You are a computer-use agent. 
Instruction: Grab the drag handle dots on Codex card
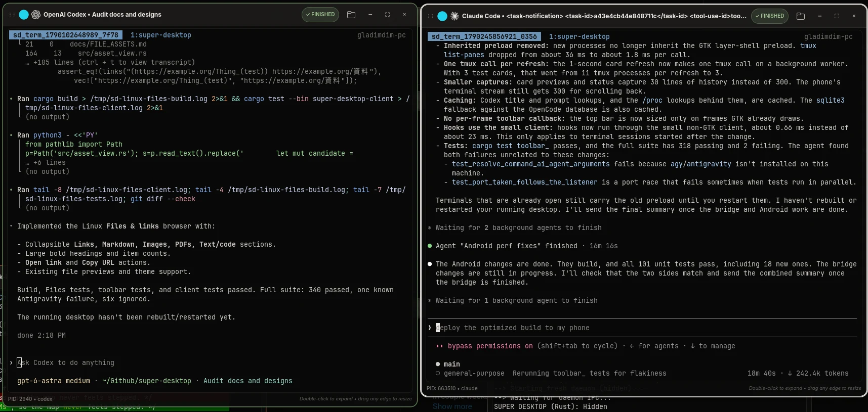click(12, 15)
